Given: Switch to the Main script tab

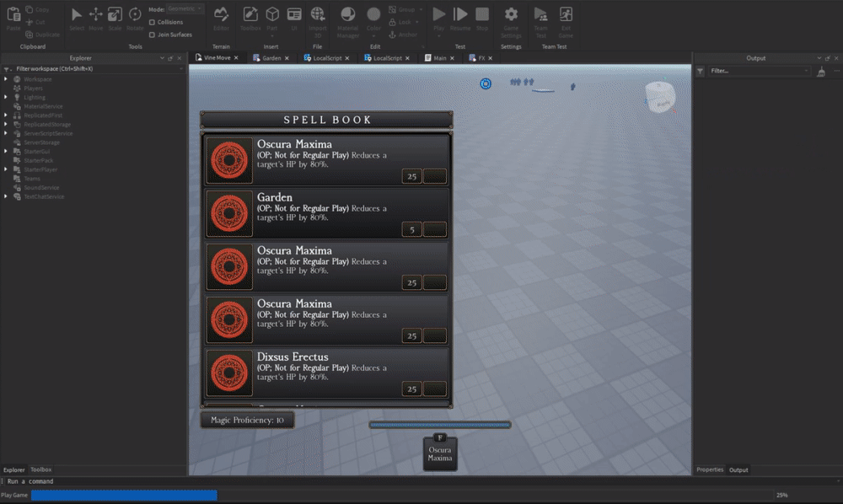Looking at the screenshot, I should [x=439, y=58].
